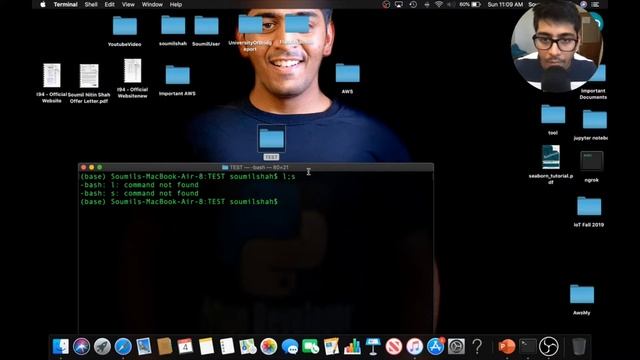The image size is (640, 360).
Task: Select I94 - Official Websitenew document
Action: pyautogui.click(x=133, y=71)
